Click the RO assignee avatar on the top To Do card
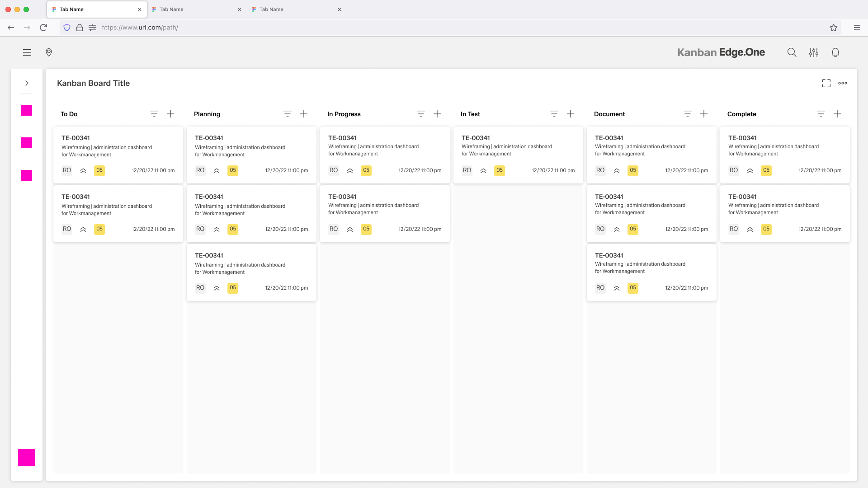Image resolution: width=868 pixels, height=488 pixels. (66, 170)
